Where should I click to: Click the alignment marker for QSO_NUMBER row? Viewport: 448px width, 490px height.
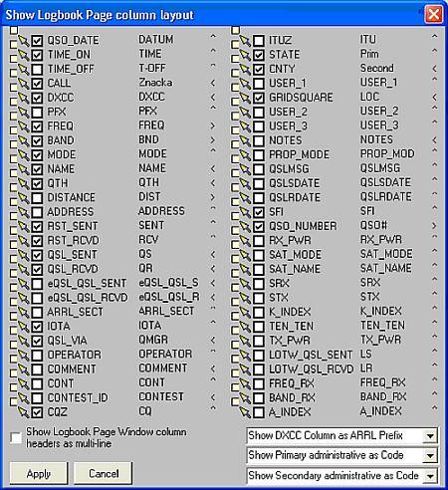(434, 226)
